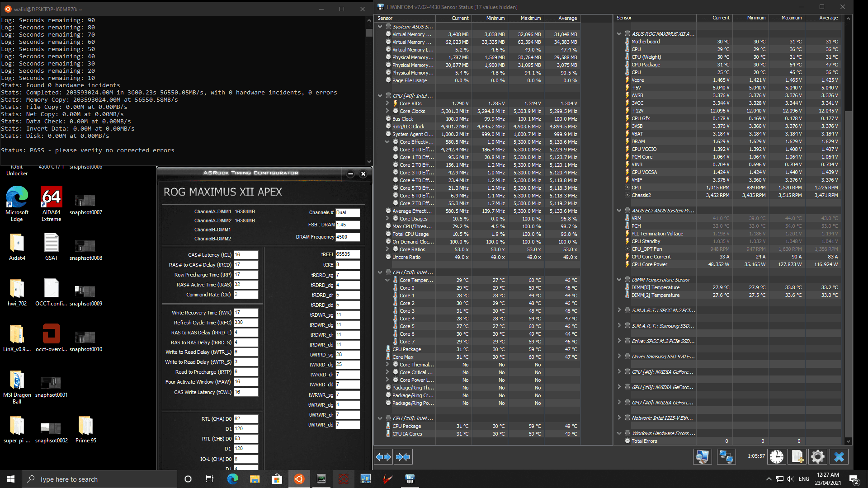Collapse DIMM Temperature Sensor group
868x488 pixels.
click(619, 280)
